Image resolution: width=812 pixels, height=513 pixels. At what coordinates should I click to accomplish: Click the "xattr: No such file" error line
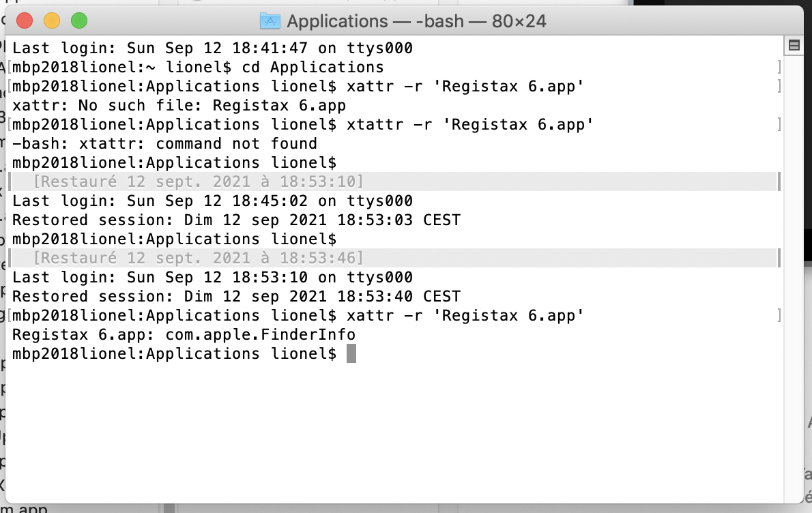(x=179, y=106)
